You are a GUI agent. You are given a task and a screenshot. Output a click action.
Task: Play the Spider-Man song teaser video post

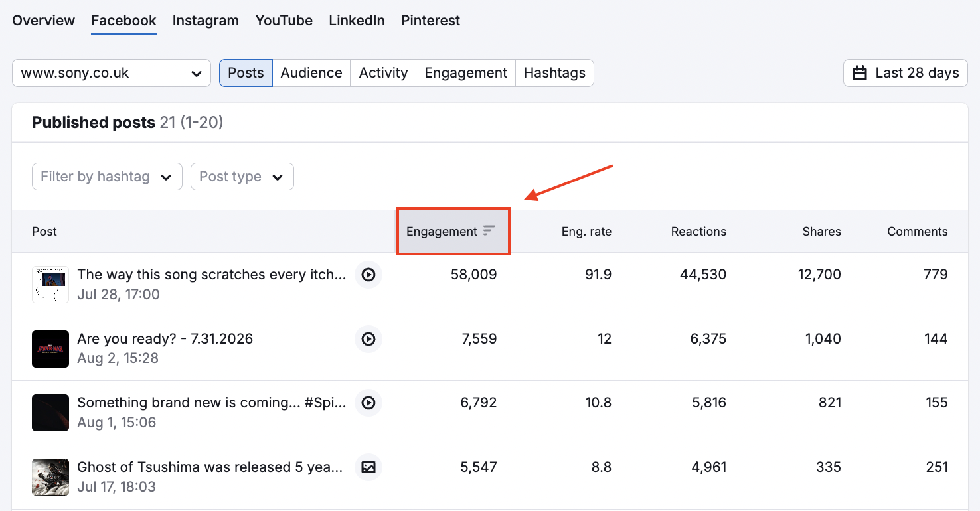tap(368, 275)
